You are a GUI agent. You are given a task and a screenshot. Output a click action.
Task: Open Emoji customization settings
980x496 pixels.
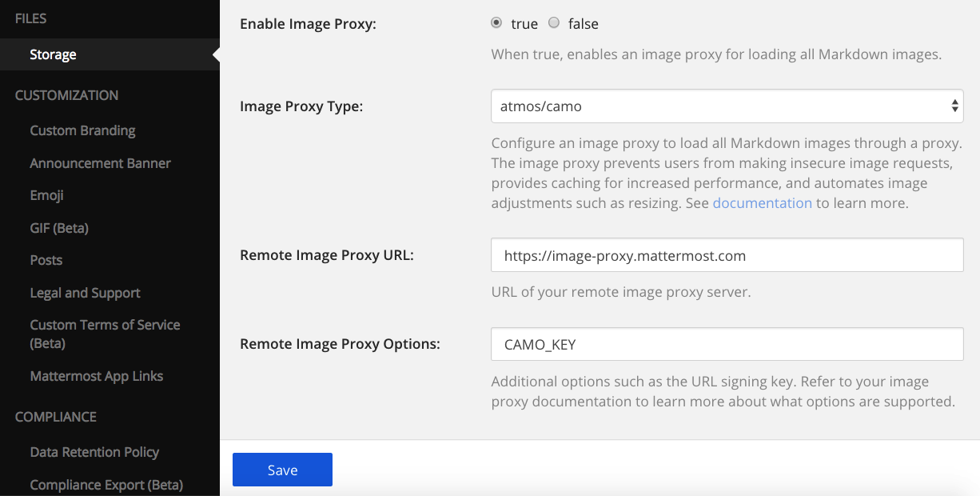point(47,195)
